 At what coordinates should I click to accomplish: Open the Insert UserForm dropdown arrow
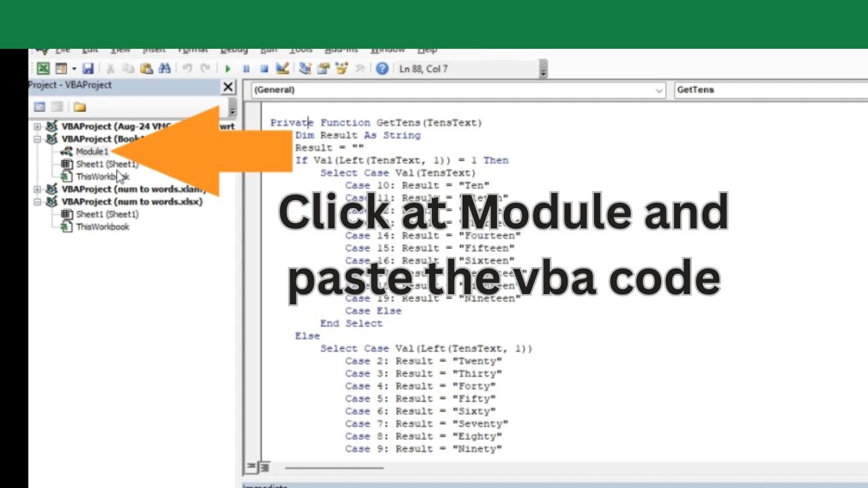73,68
